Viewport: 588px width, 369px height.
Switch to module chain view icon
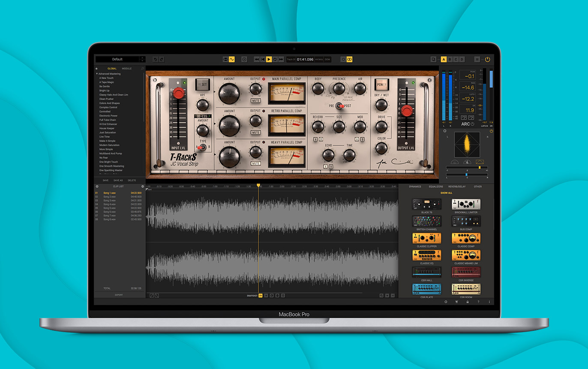pyautogui.click(x=225, y=59)
